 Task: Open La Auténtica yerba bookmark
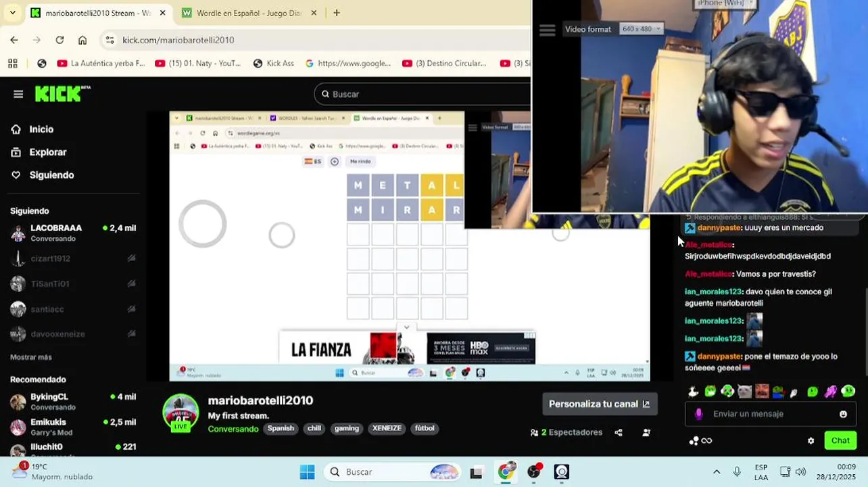[101, 64]
